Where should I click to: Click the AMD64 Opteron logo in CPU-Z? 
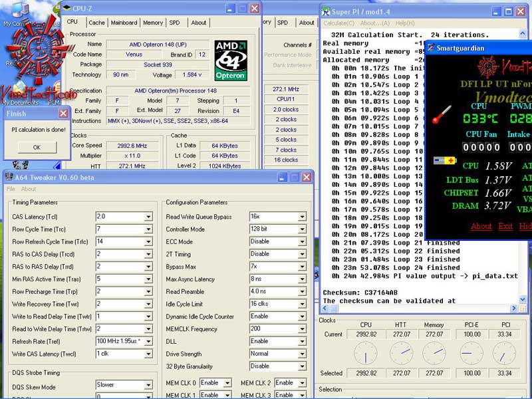pos(231,61)
